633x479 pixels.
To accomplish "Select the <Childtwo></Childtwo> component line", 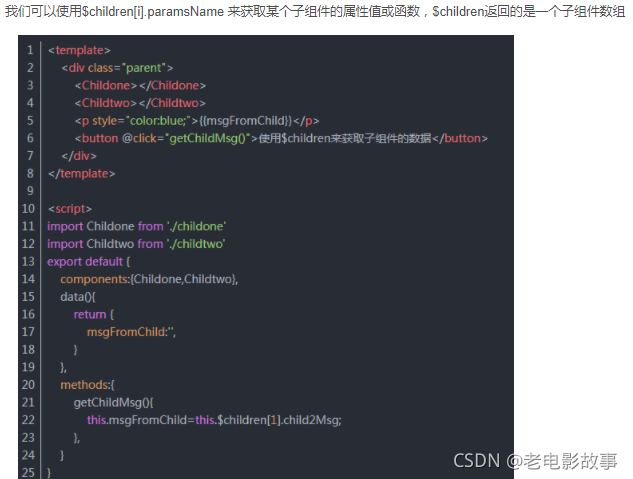I will (x=140, y=103).
